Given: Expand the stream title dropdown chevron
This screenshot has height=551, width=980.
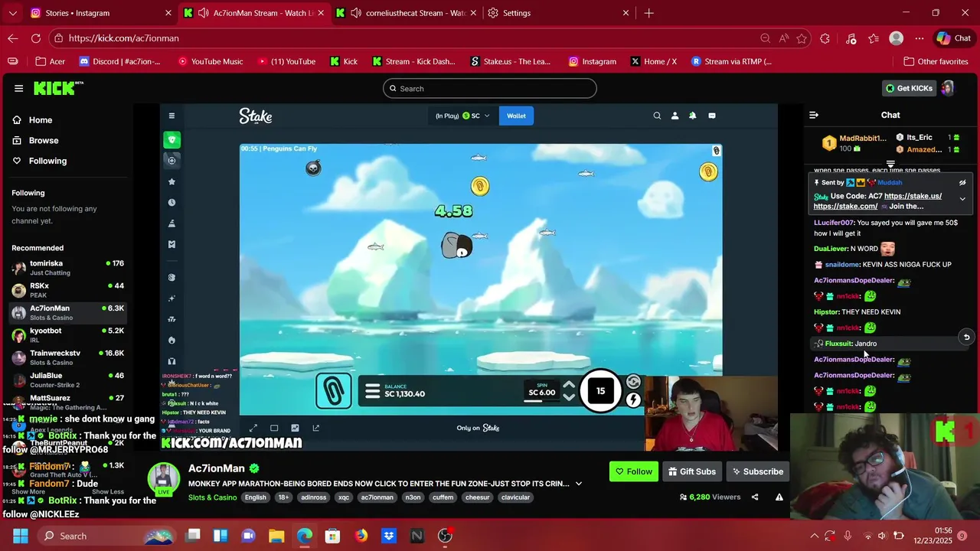Looking at the screenshot, I should (578, 484).
